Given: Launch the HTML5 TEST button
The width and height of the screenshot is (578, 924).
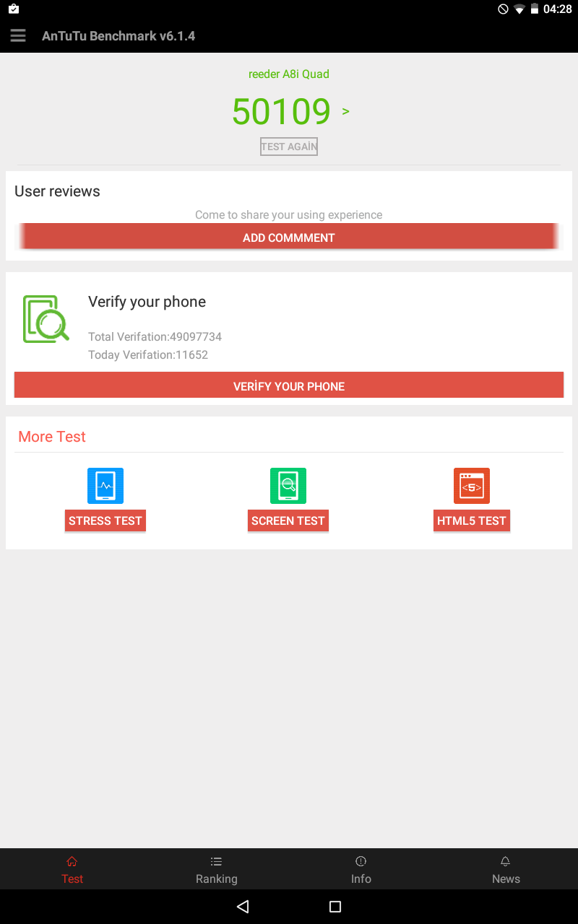Looking at the screenshot, I should pos(472,520).
